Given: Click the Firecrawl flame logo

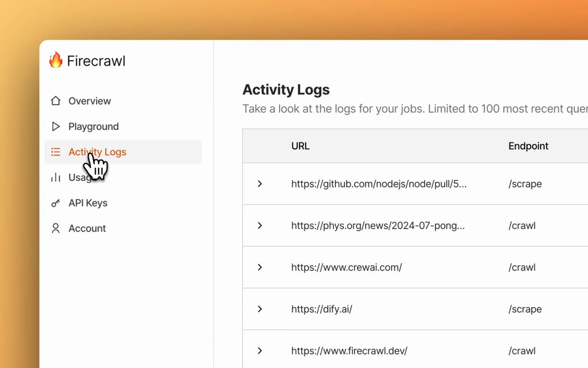Looking at the screenshot, I should (x=56, y=60).
